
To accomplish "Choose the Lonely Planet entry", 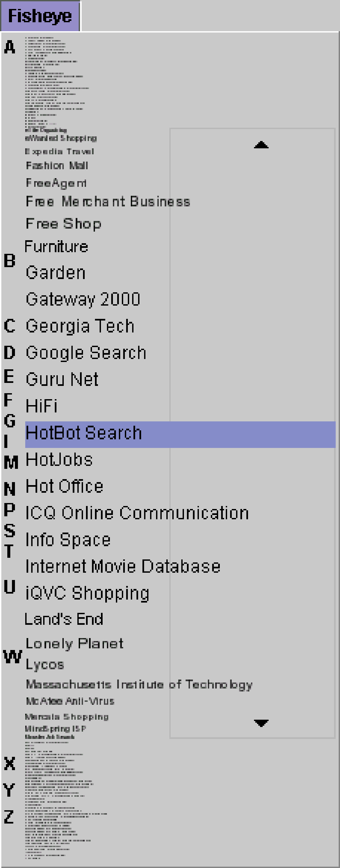I will tap(75, 644).
